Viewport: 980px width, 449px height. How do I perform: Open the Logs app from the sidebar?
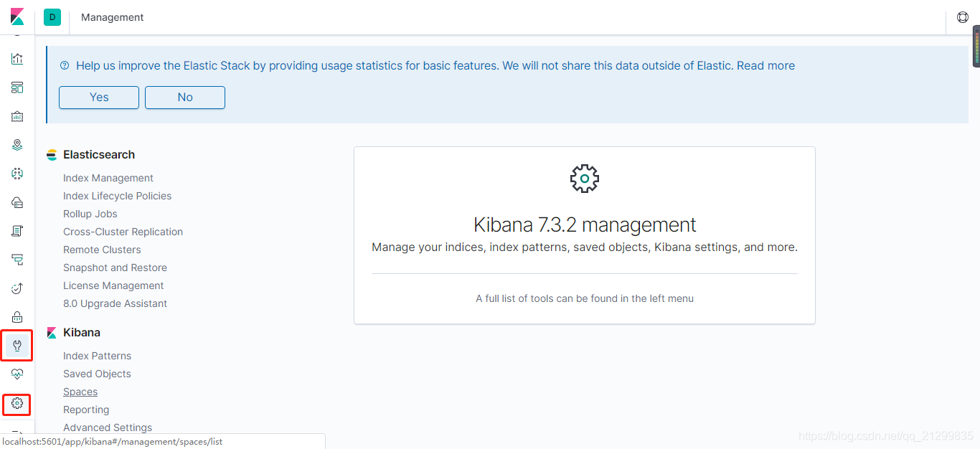click(17, 231)
